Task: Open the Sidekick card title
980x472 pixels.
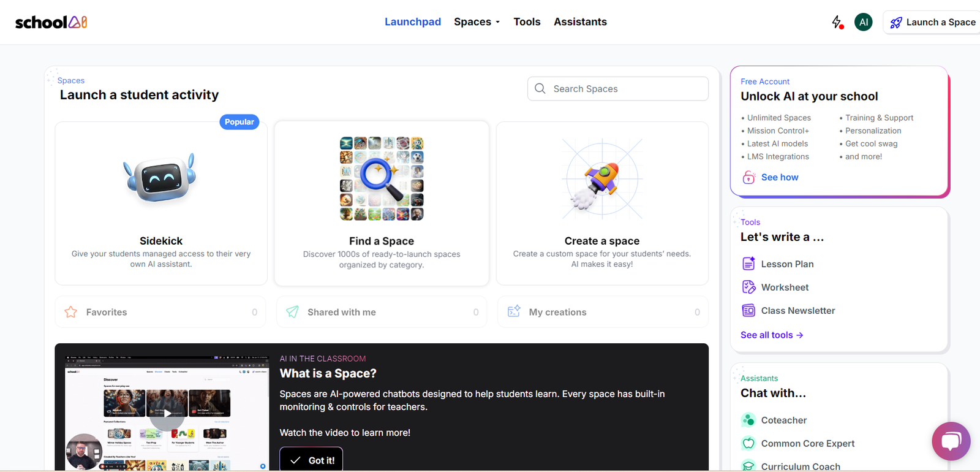Action: (161, 241)
